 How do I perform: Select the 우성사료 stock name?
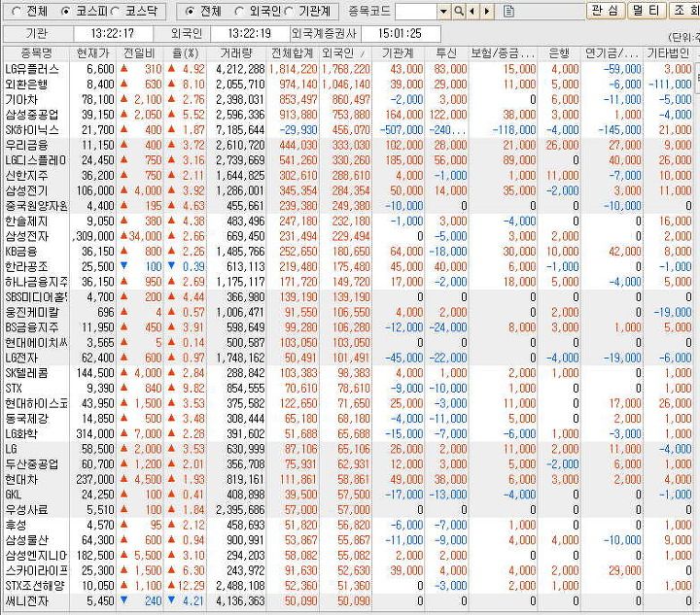(x=26, y=510)
